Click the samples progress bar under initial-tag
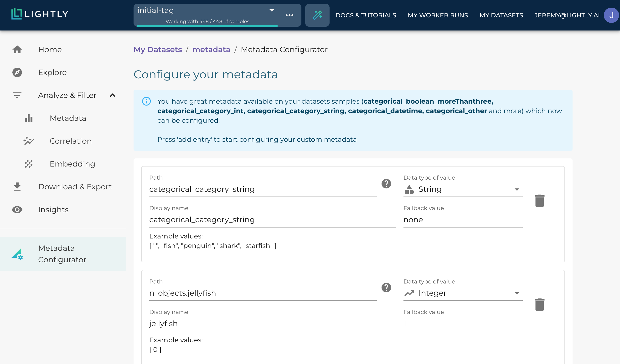Image resolution: width=620 pixels, height=364 pixels. pos(207,25)
